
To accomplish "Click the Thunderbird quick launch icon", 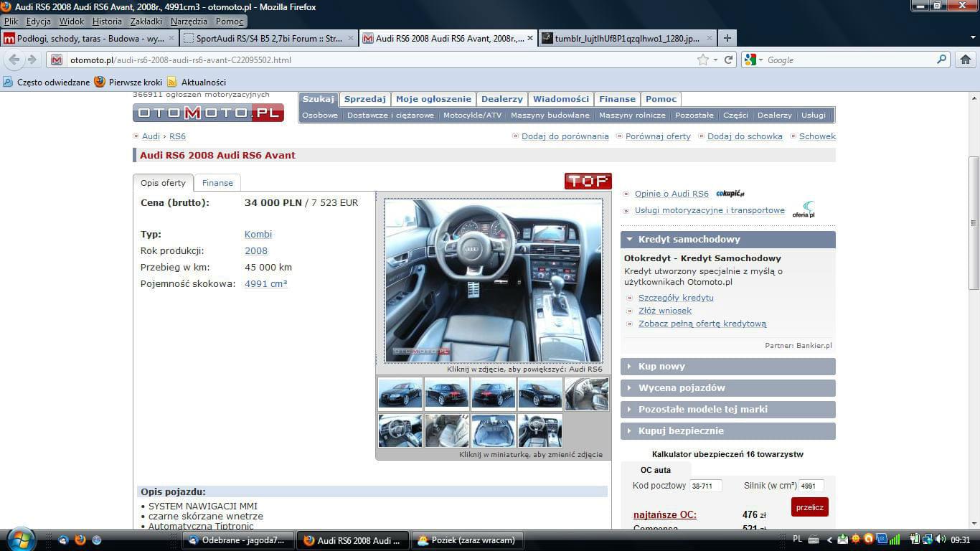I will pos(63,540).
